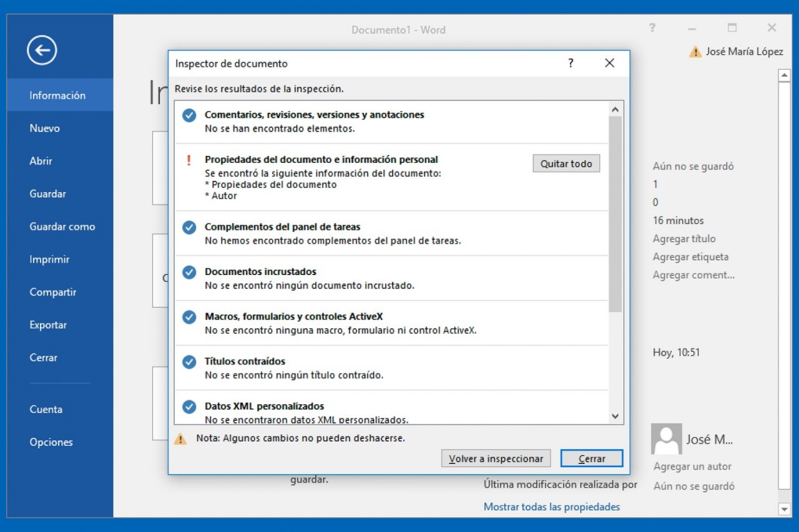The height and width of the screenshot is (532, 799).
Task: Click 'Hoy, 10:51' date value
Action: tap(676, 352)
